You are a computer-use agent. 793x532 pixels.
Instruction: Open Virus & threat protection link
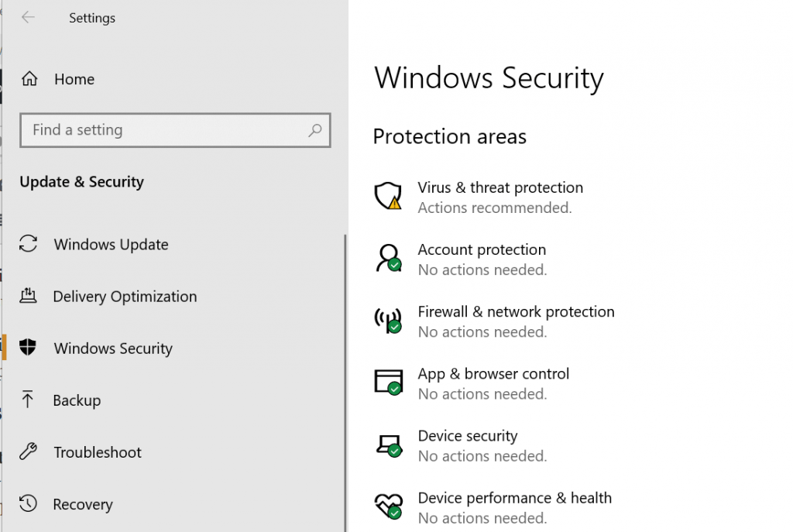[x=500, y=187]
